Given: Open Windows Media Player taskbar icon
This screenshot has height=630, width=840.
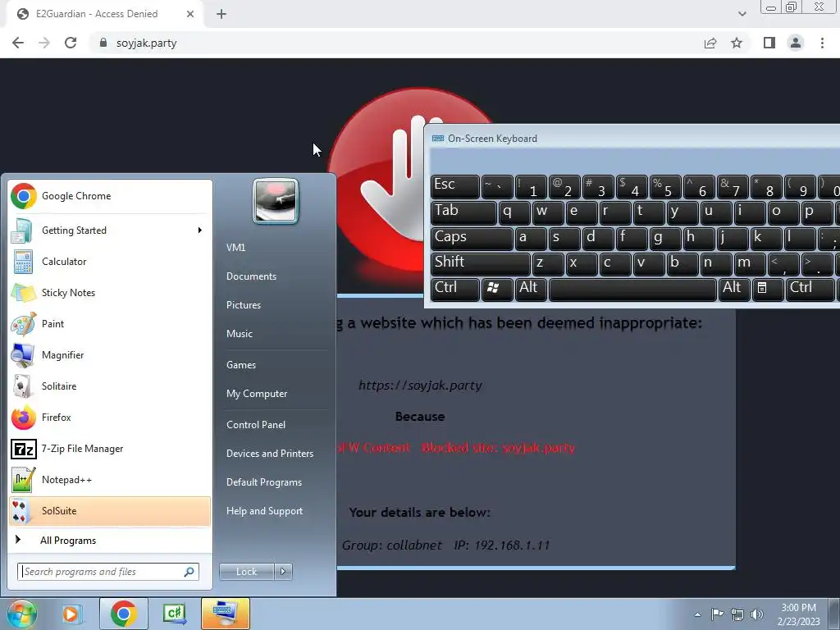Looking at the screenshot, I should pyautogui.click(x=71, y=614).
